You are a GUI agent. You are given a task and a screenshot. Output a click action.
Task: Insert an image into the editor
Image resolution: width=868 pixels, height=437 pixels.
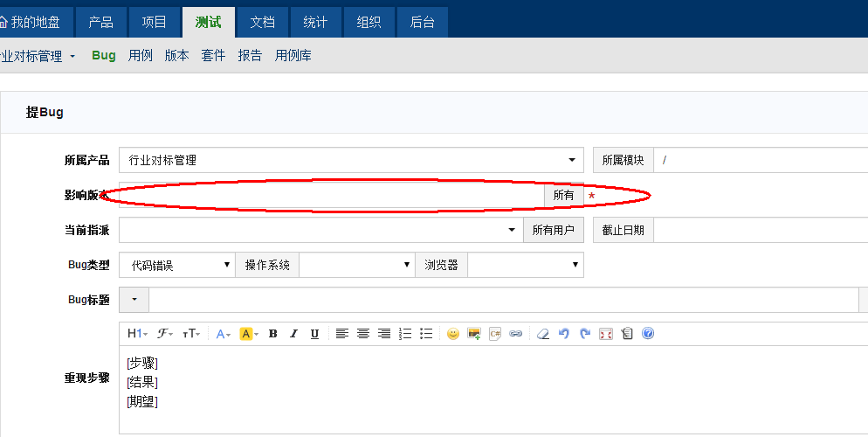tap(474, 333)
